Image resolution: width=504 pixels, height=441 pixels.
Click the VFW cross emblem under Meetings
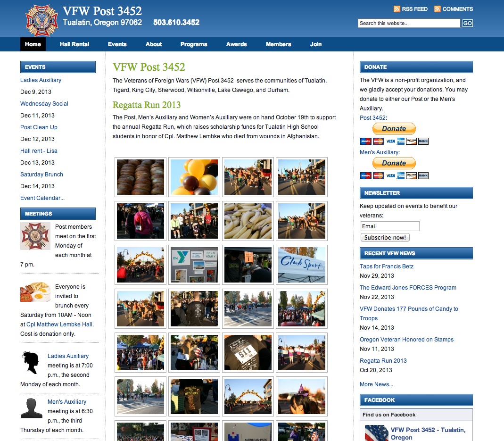tap(35, 236)
